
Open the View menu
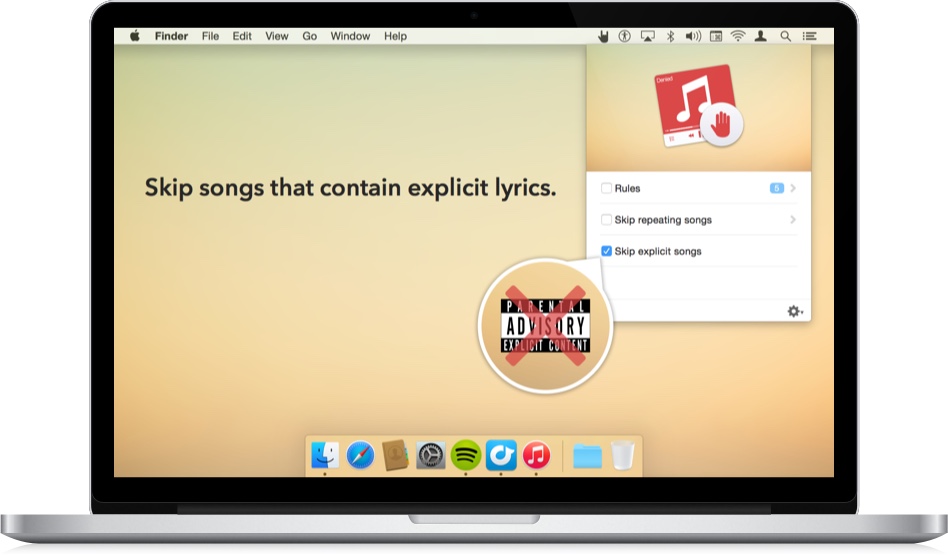[276, 36]
